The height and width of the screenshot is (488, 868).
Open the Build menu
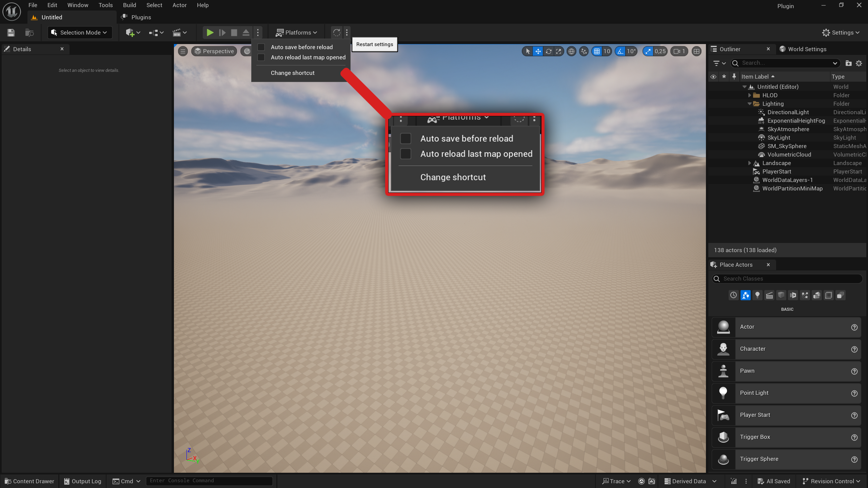(x=129, y=5)
